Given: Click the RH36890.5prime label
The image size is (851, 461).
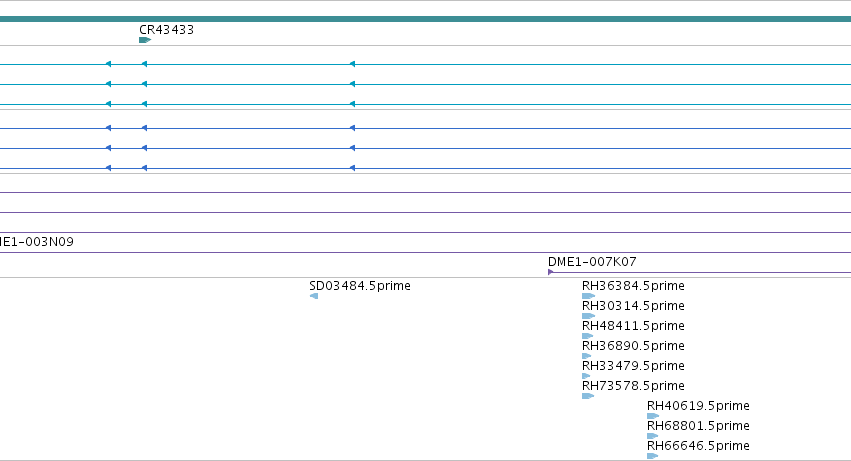Looking at the screenshot, I should click(x=633, y=346).
